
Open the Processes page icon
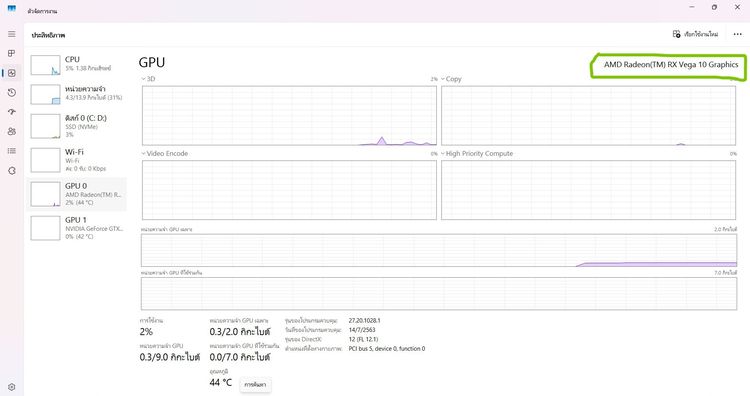click(11, 53)
